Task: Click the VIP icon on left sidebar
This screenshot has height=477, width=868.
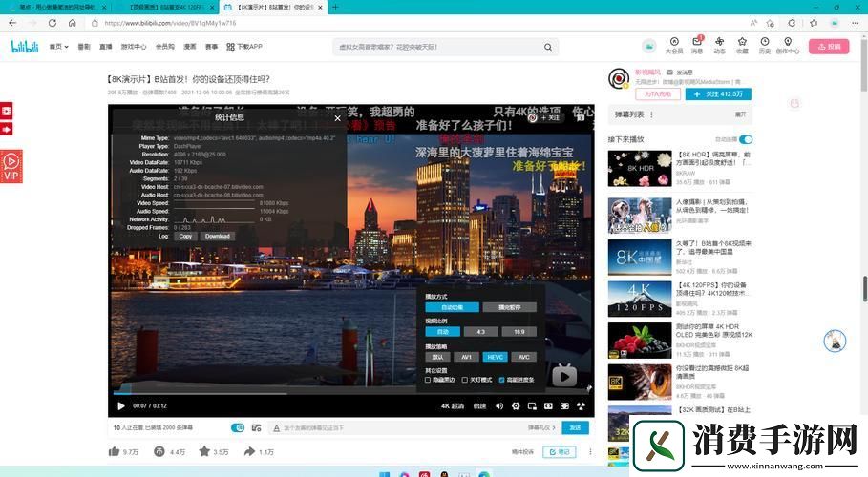Action: [x=11, y=166]
